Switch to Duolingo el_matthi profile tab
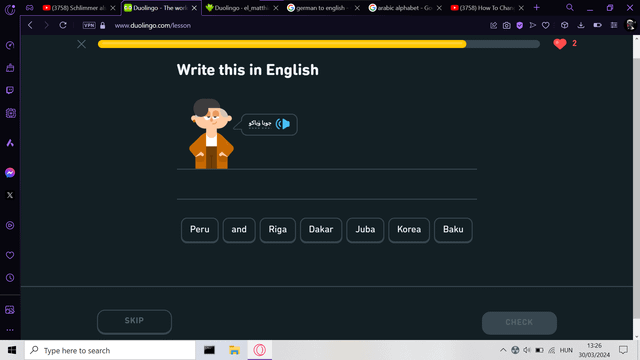 [x=241, y=8]
